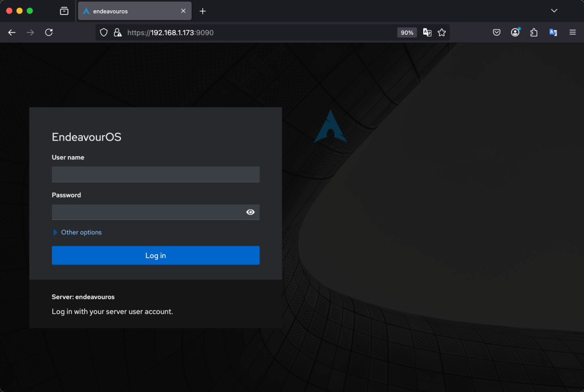Viewport: 584px width, 392px height.
Task: Open the Extensions puzzle icon
Action: pos(534,32)
